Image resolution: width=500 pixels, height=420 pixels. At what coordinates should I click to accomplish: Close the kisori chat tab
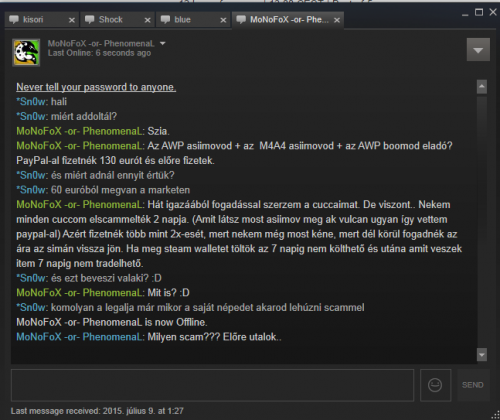coord(72,20)
